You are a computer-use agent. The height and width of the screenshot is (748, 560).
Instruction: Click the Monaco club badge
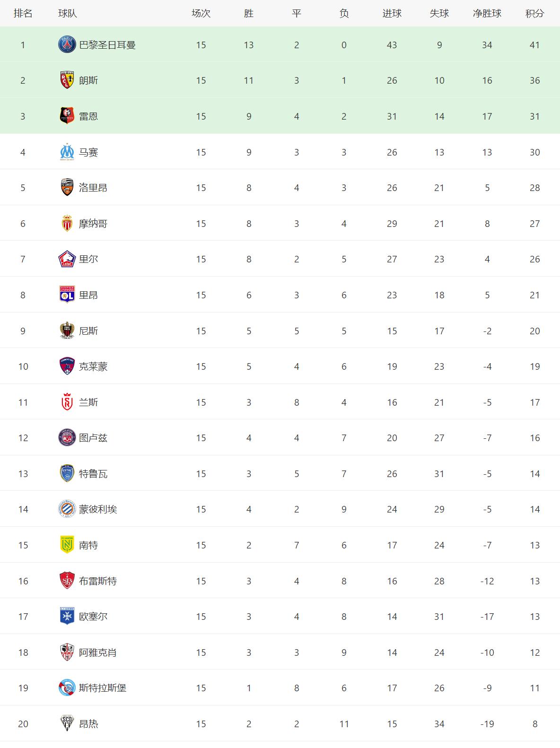coord(67,224)
